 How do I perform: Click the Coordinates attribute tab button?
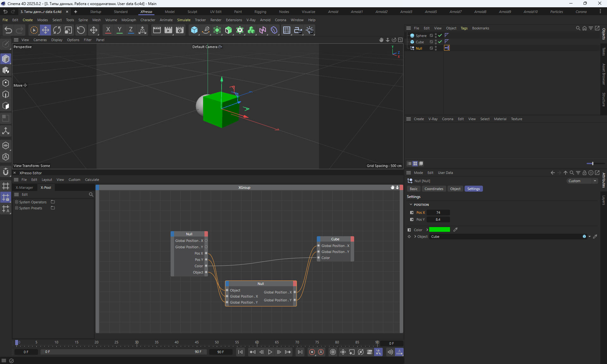point(434,189)
